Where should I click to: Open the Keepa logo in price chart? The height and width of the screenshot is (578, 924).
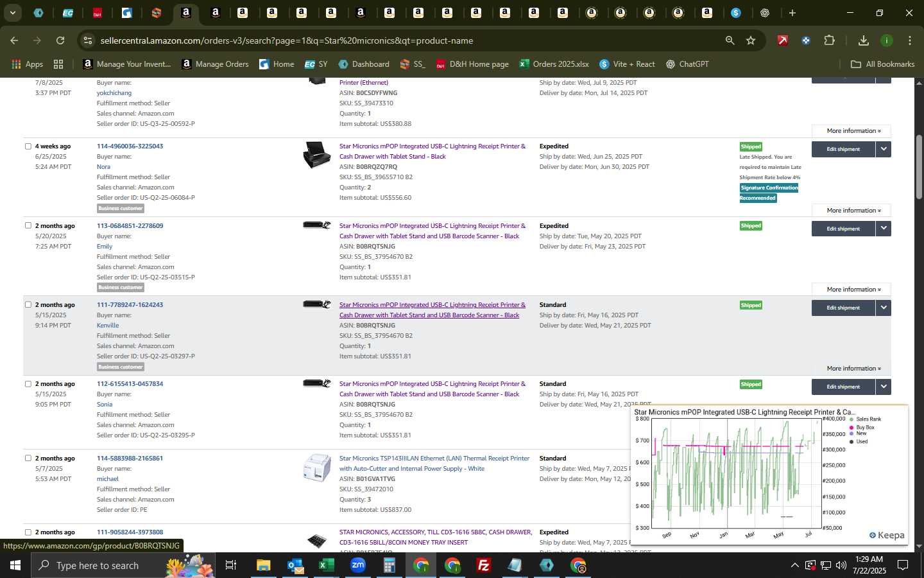pyautogui.click(x=887, y=535)
